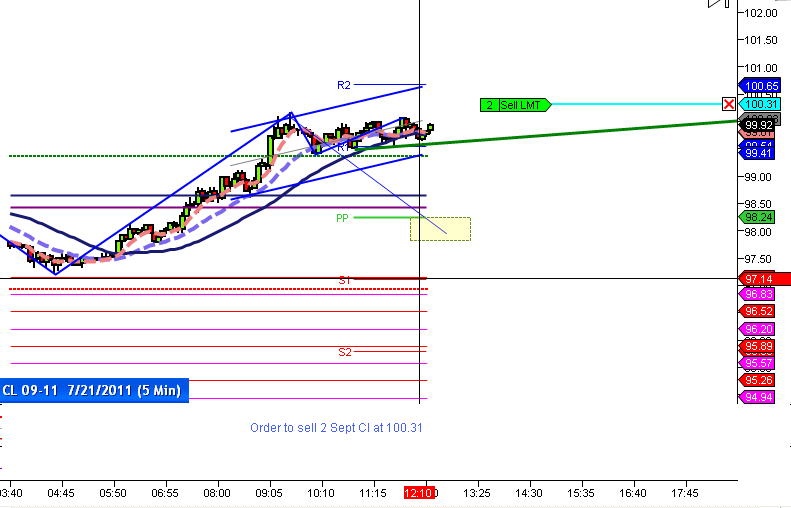791x508 pixels.
Task: Select the yellow dashed rectangle drawing
Action: tap(440, 229)
